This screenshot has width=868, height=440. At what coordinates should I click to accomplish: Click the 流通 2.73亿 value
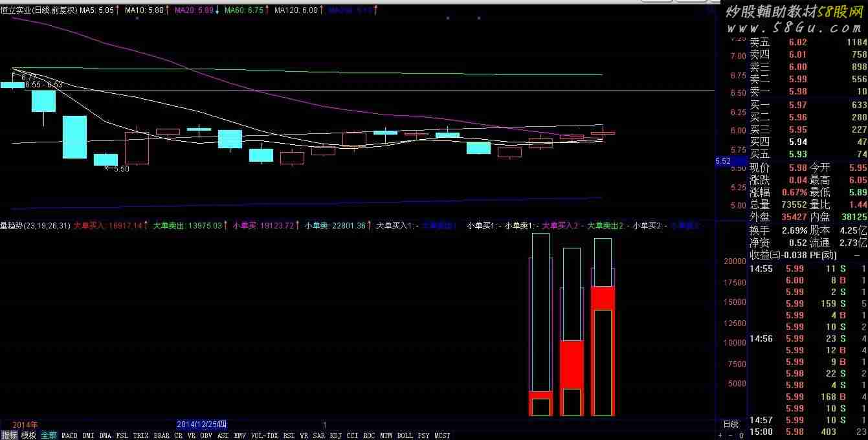coord(854,243)
